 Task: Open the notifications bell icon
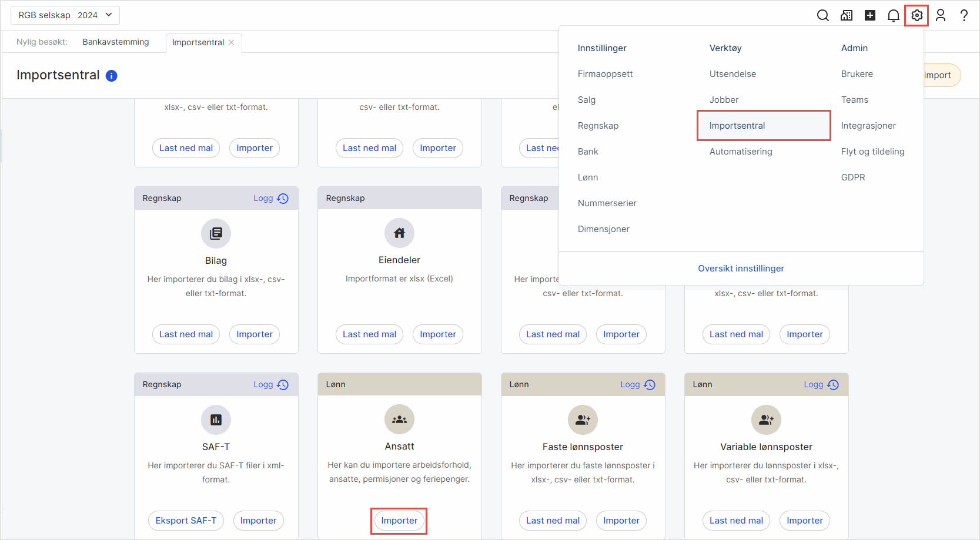[x=893, y=15]
